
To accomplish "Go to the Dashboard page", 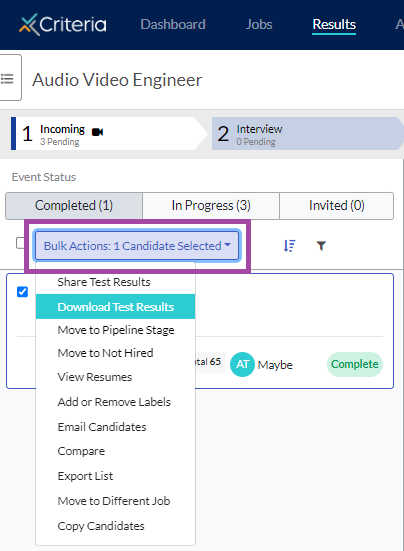I will pyautogui.click(x=173, y=24).
